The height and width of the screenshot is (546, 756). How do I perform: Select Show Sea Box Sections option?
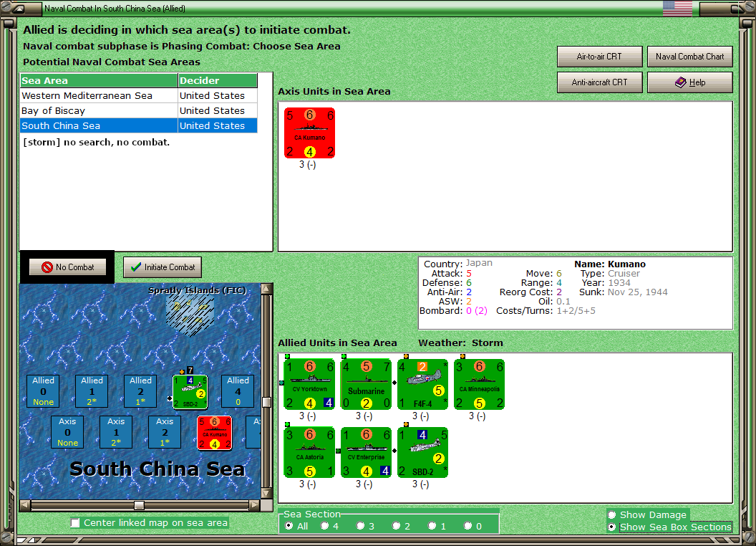[612, 527]
